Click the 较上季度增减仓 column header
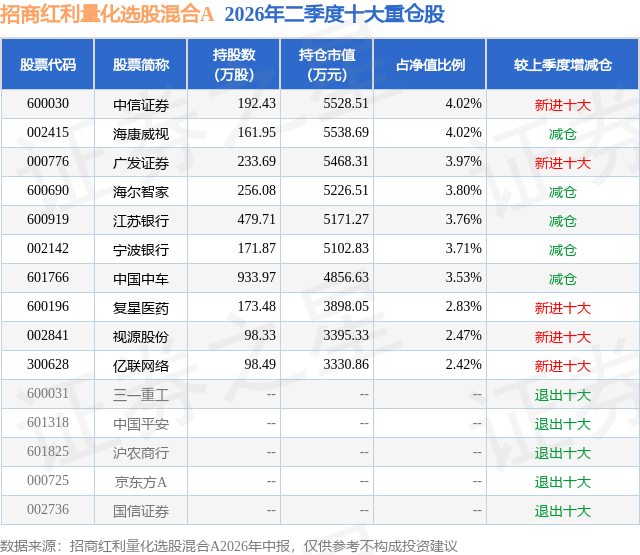 tap(562, 64)
